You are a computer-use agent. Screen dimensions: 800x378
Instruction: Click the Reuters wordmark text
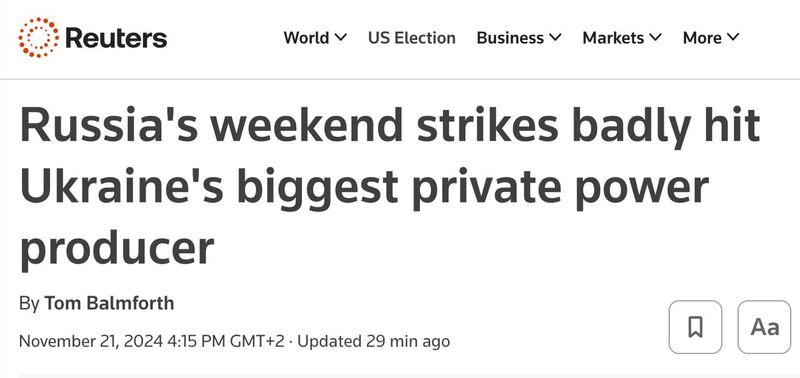116,38
